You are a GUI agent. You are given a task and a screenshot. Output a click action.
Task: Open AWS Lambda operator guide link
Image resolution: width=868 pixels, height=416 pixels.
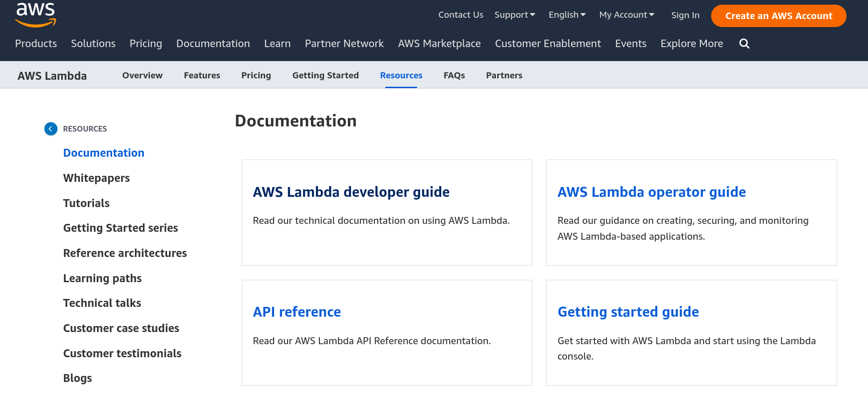[x=651, y=192]
